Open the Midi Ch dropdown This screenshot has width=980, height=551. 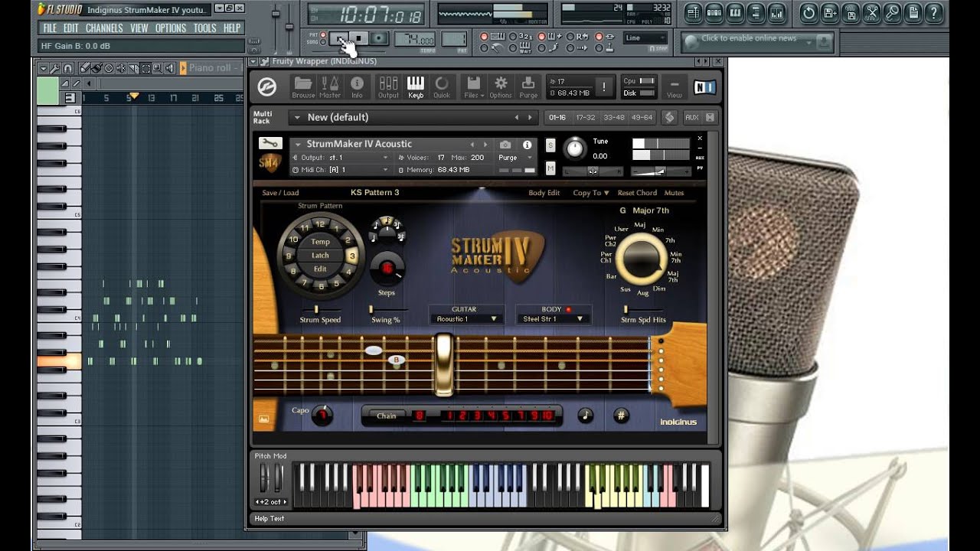(x=341, y=169)
